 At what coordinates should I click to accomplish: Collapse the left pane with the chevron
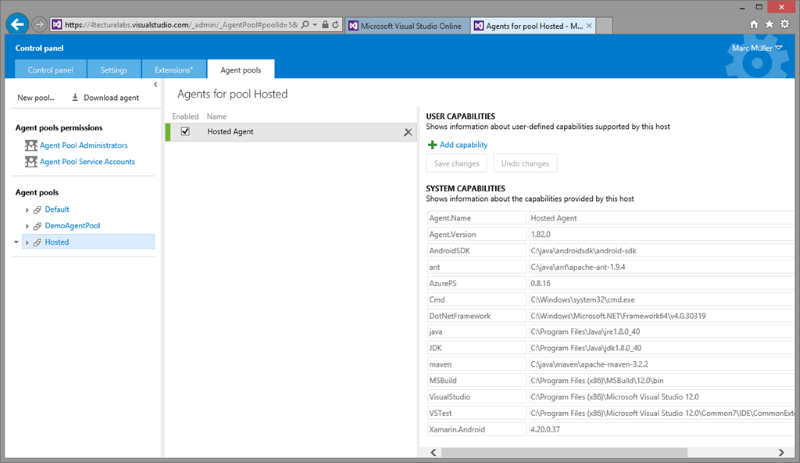[156, 84]
